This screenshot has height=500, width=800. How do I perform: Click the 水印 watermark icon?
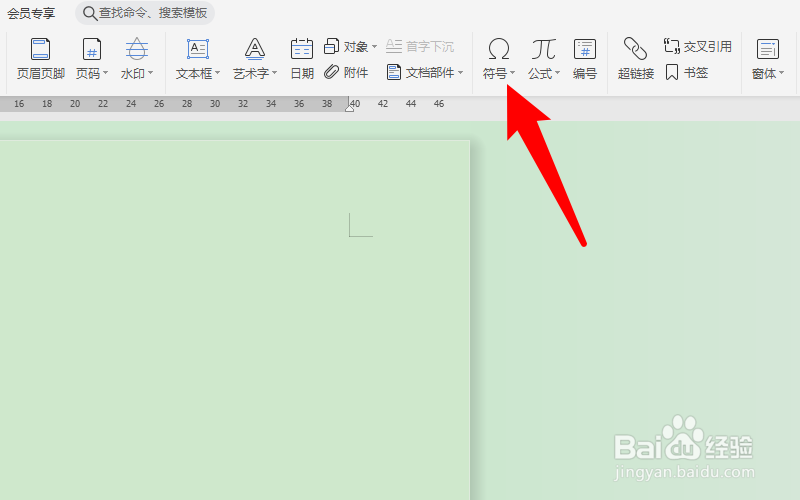pyautogui.click(x=136, y=49)
